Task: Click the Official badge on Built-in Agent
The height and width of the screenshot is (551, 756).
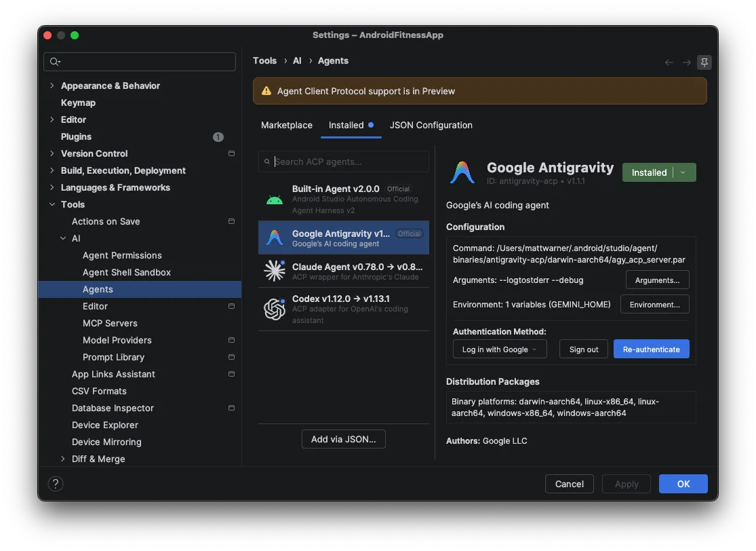Action: [398, 189]
